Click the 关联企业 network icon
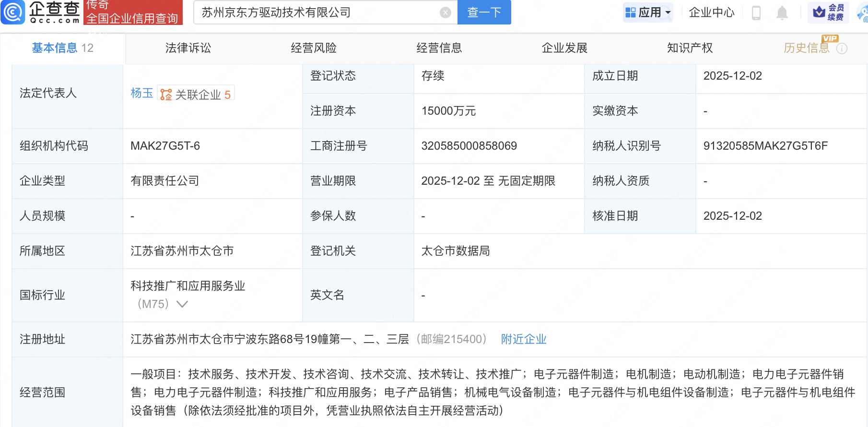The image size is (868, 427). tap(166, 95)
